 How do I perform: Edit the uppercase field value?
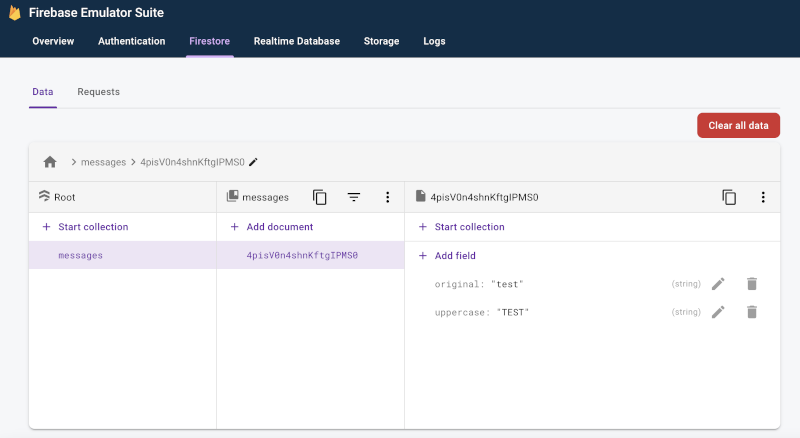[718, 312]
